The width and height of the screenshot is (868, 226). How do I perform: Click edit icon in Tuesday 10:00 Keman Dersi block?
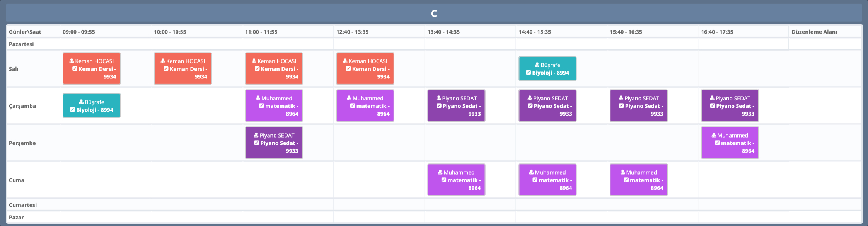point(166,69)
